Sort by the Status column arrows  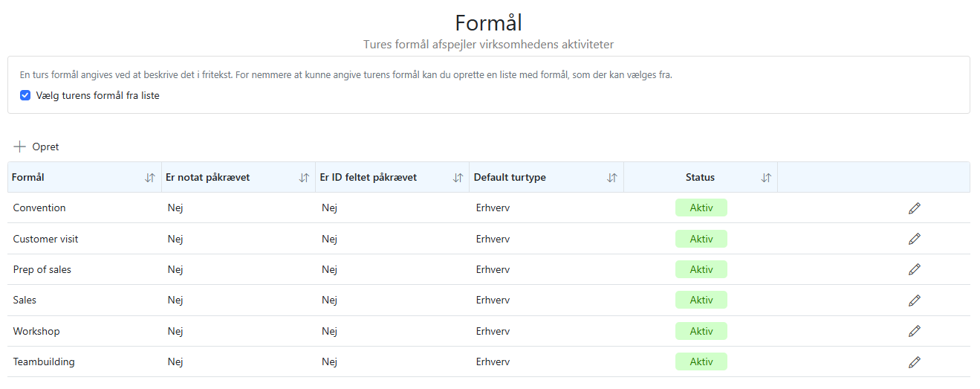(x=767, y=178)
